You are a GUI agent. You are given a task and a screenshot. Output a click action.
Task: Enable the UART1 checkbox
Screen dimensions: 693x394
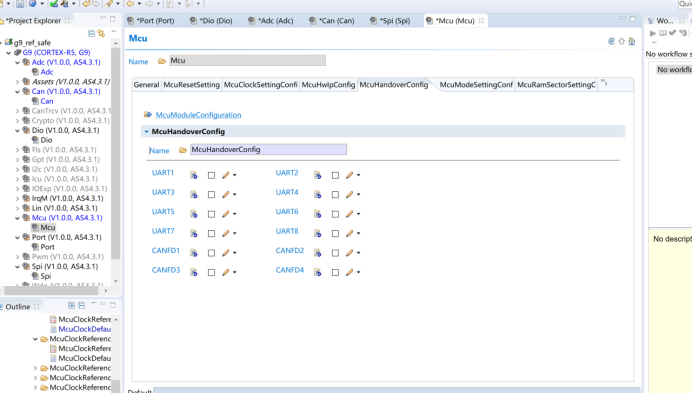point(211,176)
